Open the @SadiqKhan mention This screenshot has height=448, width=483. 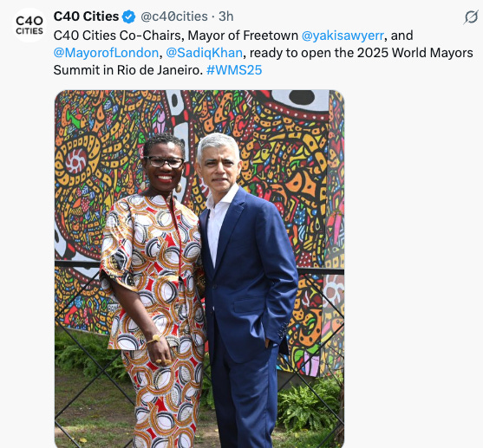point(205,53)
